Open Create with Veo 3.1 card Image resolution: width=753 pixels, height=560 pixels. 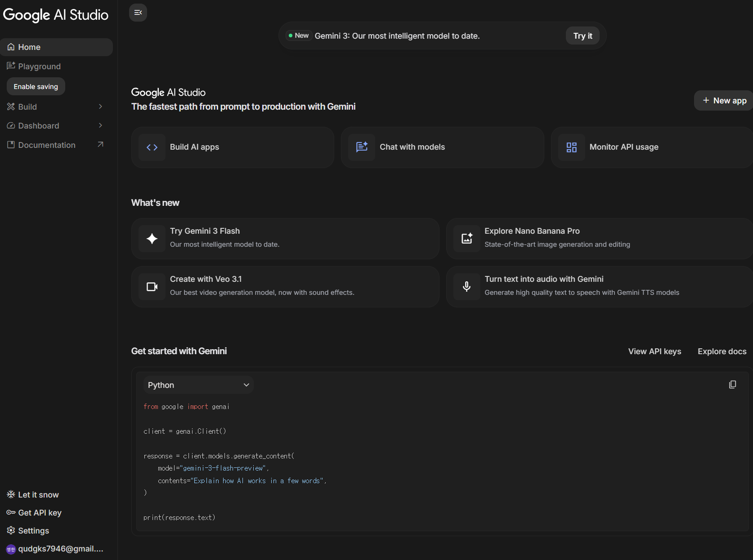click(x=285, y=287)
